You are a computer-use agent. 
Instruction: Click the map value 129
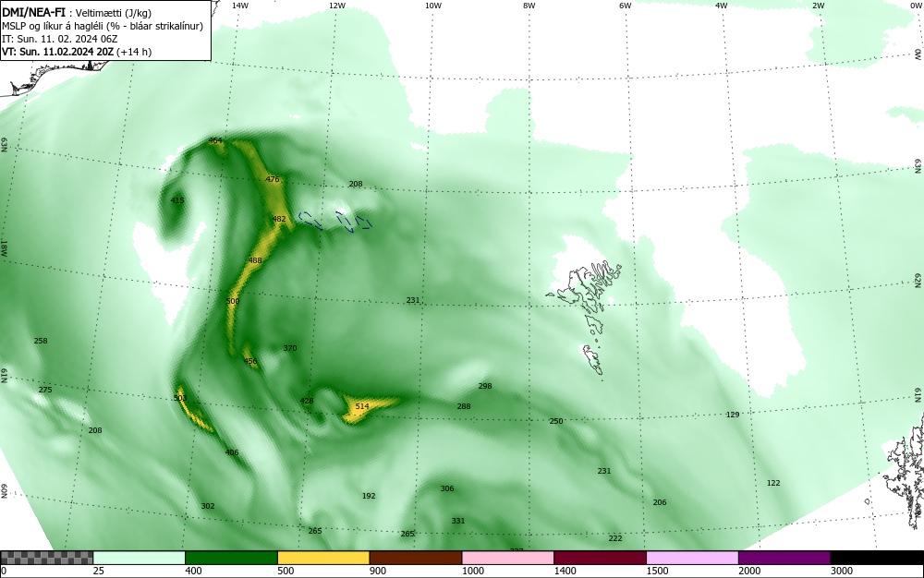pos(733,415)
